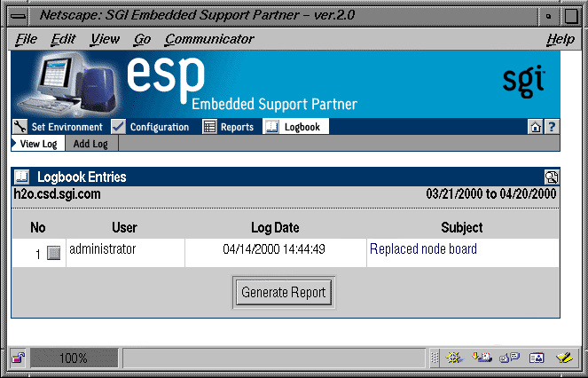The height and width of the screenshot is (378, 588).
Task: Open Navigator from the component bar
Action: [x=454, y=358]
